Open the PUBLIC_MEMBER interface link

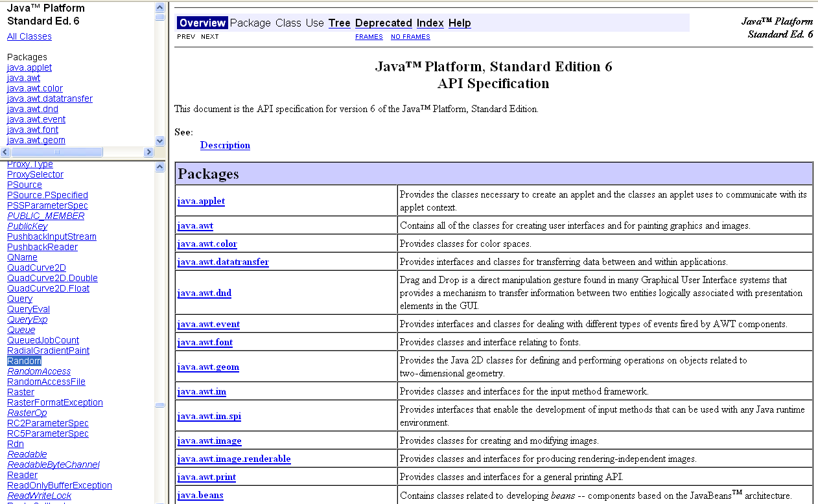46,216
